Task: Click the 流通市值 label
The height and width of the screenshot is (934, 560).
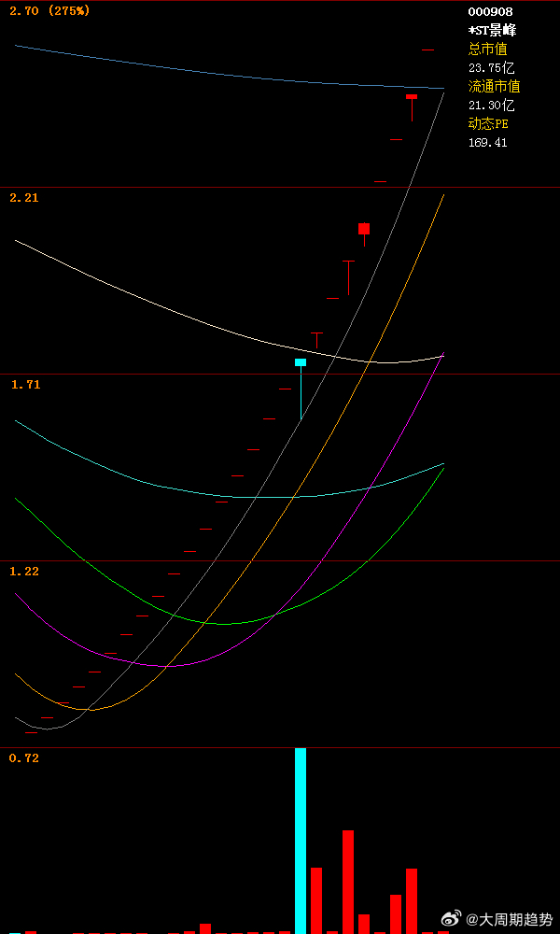Action: (x=494, y=86)
